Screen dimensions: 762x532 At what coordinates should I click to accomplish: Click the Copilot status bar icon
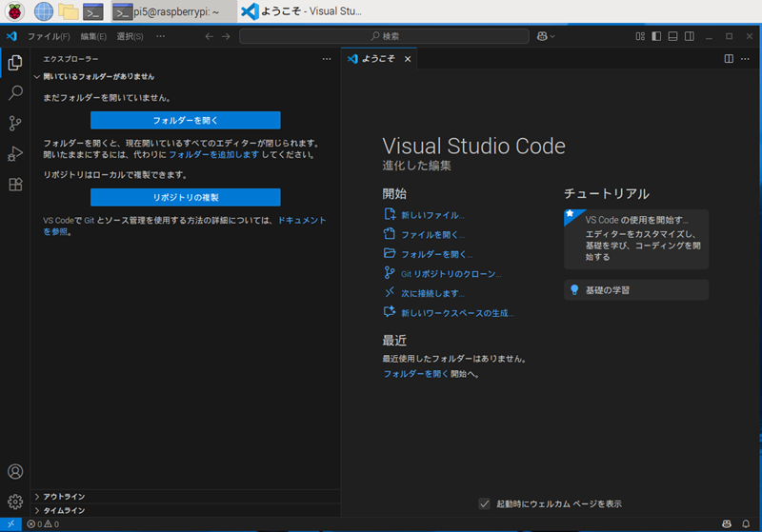(x=727, y=524)
